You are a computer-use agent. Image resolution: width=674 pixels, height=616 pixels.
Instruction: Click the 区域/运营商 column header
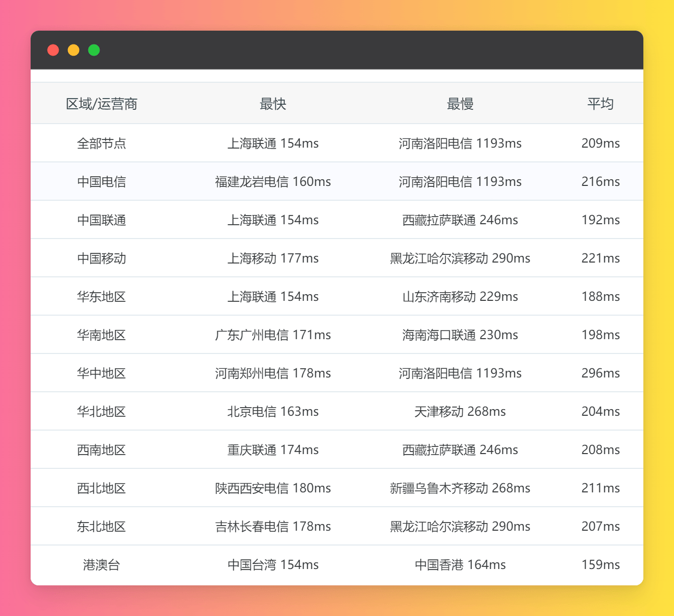[x=102, y=104]
